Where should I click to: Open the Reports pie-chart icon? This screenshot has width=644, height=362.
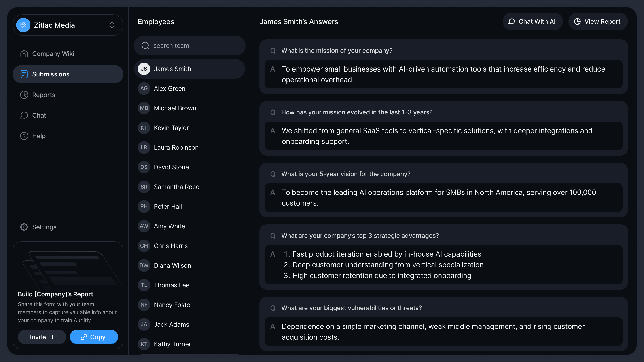point(24,95)
